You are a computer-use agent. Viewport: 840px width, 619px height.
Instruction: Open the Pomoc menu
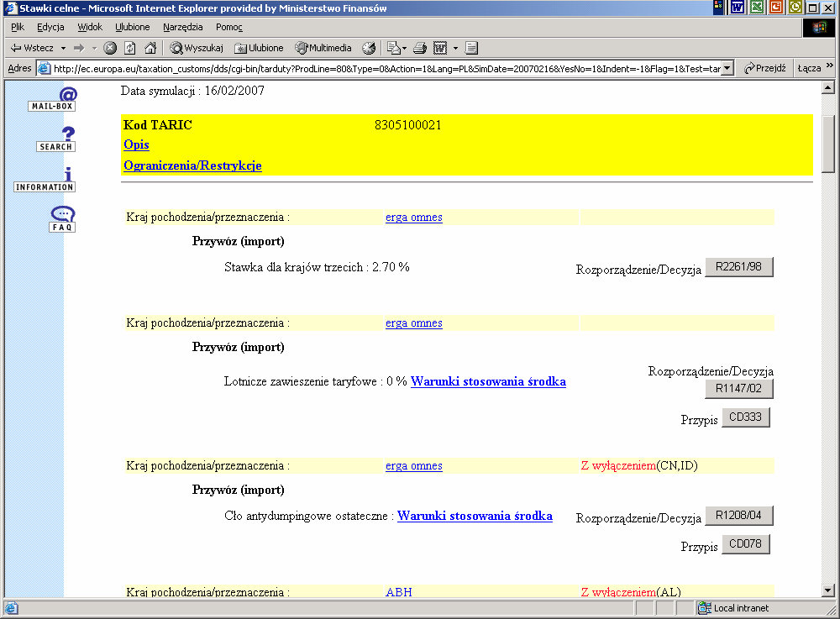pos(229,27)
